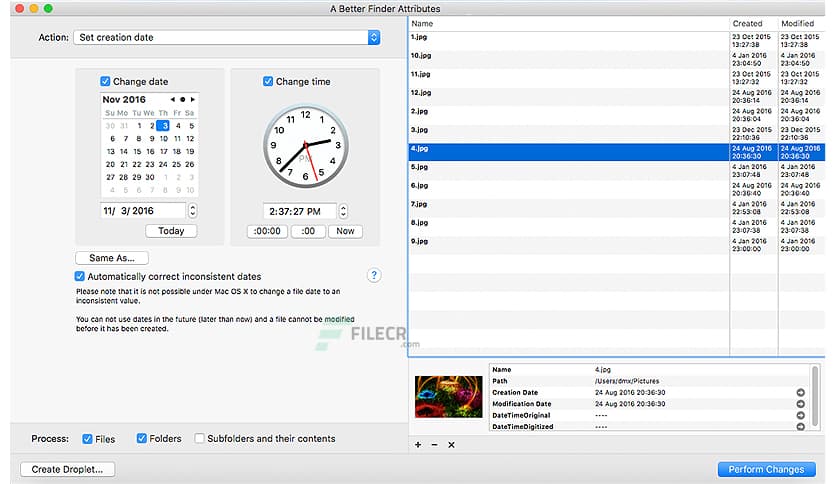Select file 3.jpg in the list
This screenshot has width=836, height=484.
tap(617, 134)
